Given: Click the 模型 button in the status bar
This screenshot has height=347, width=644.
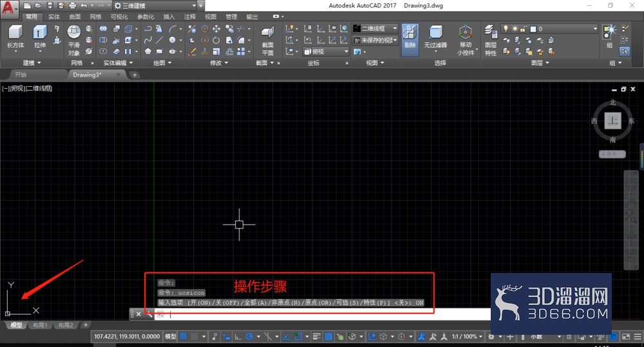Looking at the screenshot, I should (x=171, y=337).
